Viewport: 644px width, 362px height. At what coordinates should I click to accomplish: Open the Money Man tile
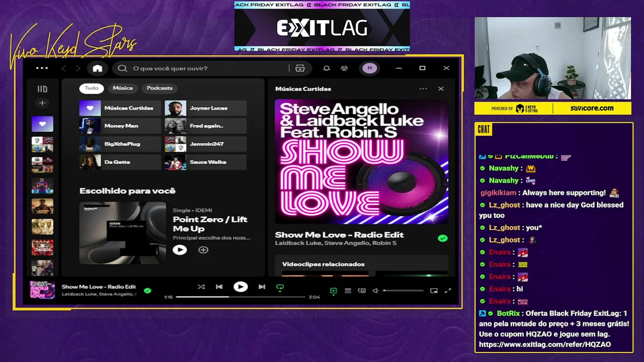(x=120, y=126)
